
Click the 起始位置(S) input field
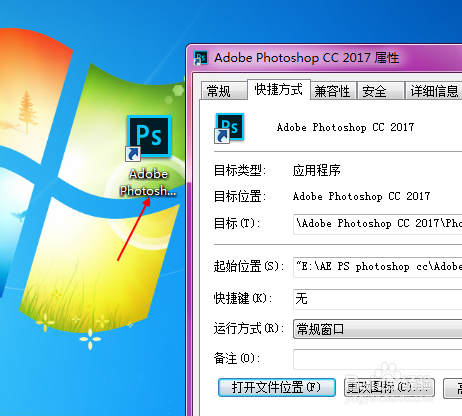point(378,267)
